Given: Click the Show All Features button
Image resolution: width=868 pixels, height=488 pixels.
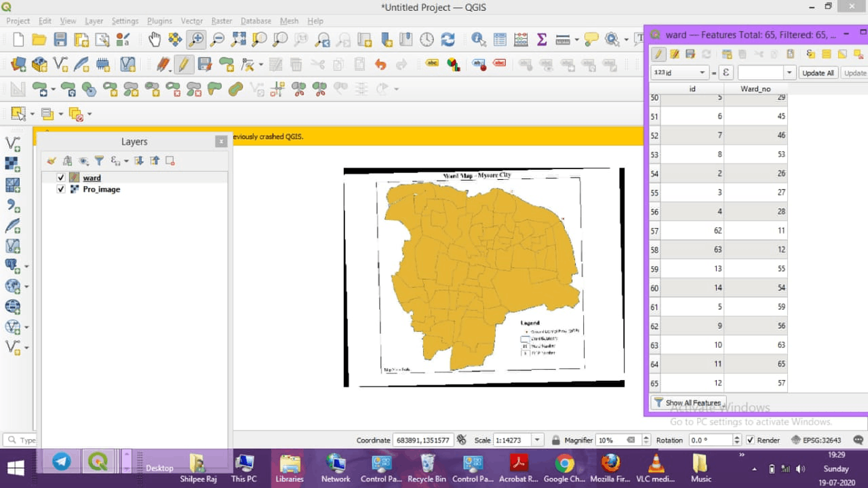Looking at the screenshot, I should click(688, 402).
